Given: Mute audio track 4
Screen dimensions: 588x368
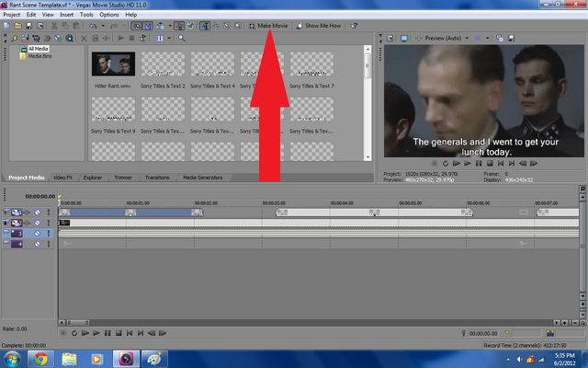Looking at the screenshot, I should (38, 244).
